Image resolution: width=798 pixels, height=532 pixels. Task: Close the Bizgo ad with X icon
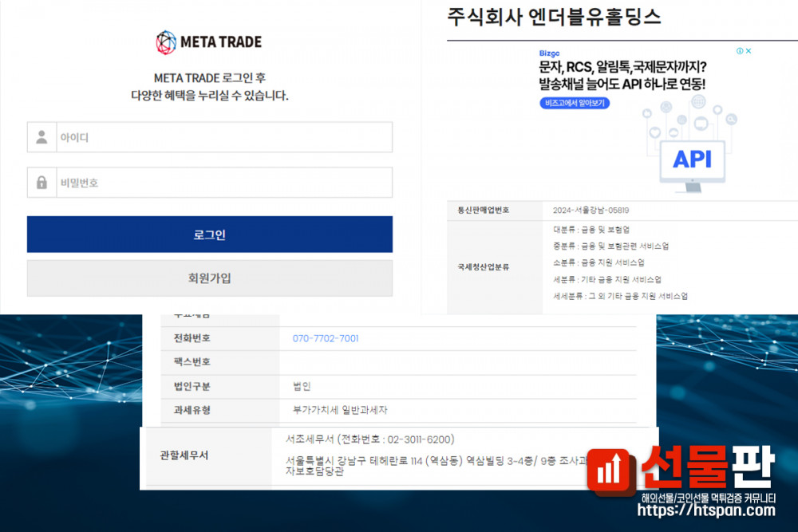[749, 51]
